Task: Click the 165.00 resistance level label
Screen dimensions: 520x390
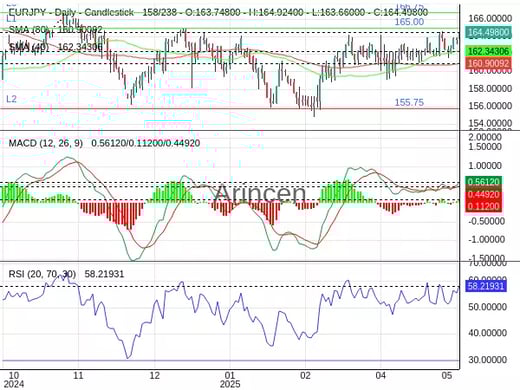Action: pyautogui.click(x=409, y=22)
